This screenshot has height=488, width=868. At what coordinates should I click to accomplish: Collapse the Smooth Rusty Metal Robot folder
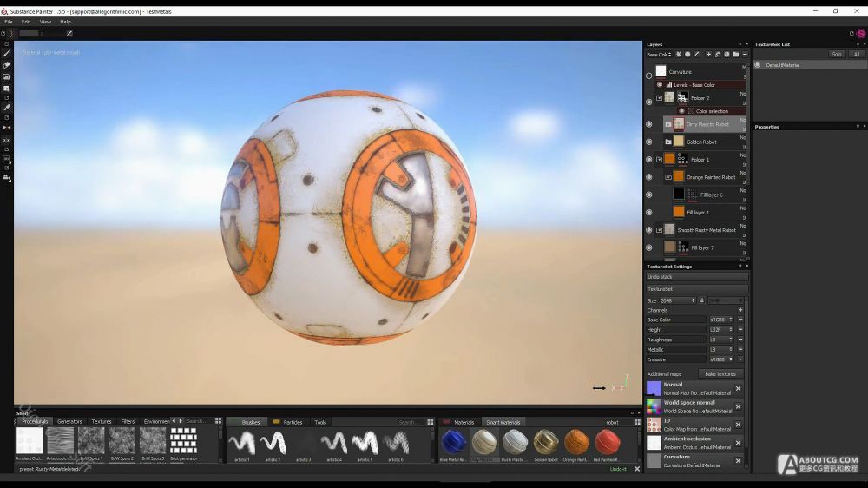660,230
